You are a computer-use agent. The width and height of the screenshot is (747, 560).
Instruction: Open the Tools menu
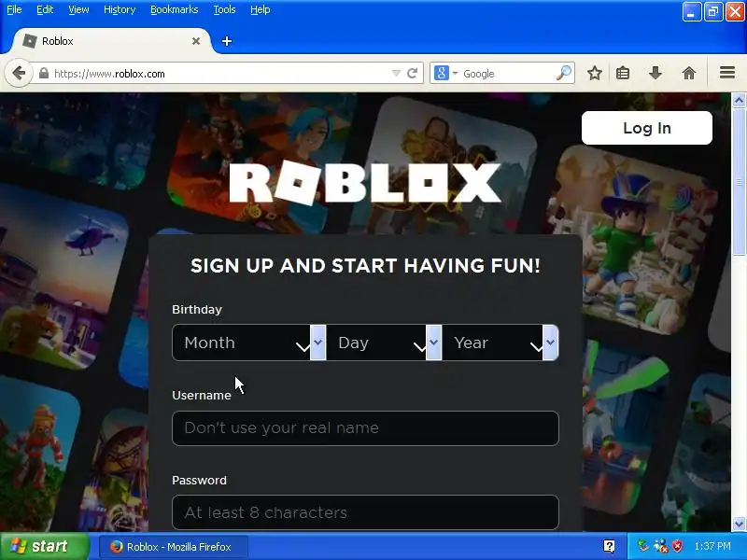pyautogui.click(x=224, y=9)
